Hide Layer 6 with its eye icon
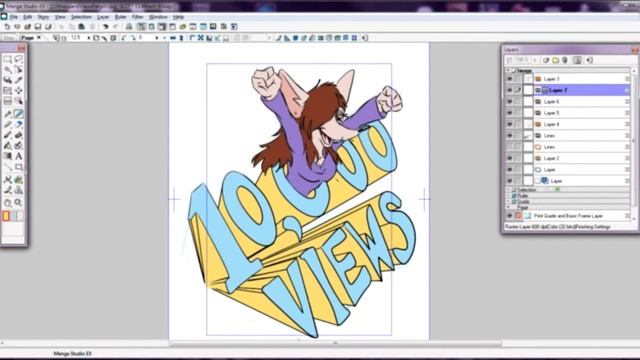Screen dimensions: 640x360 pos(509,101)
